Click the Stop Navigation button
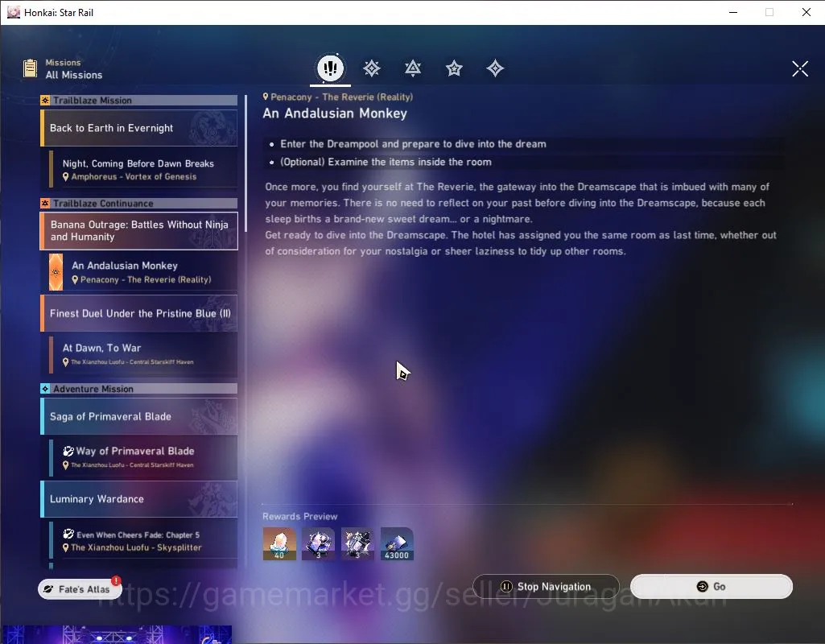This screenshot has width=825, height=644. pyautogui.click(x=546, y=586)
